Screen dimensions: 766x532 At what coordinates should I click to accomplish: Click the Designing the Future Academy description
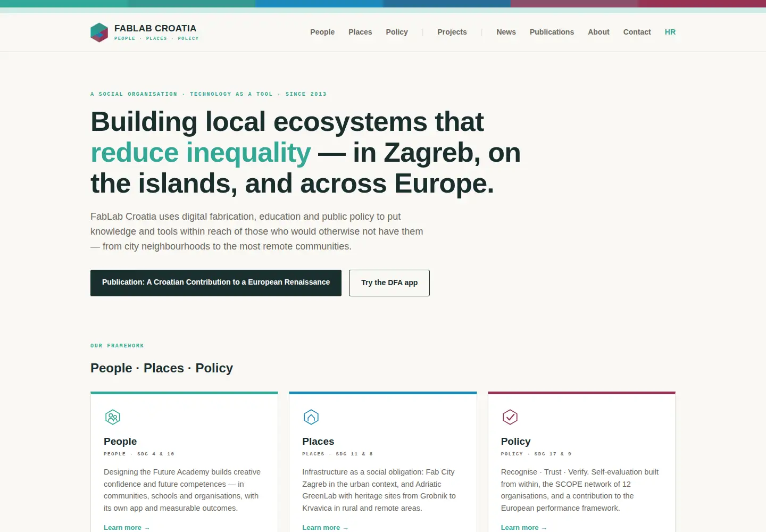[182, 490]
